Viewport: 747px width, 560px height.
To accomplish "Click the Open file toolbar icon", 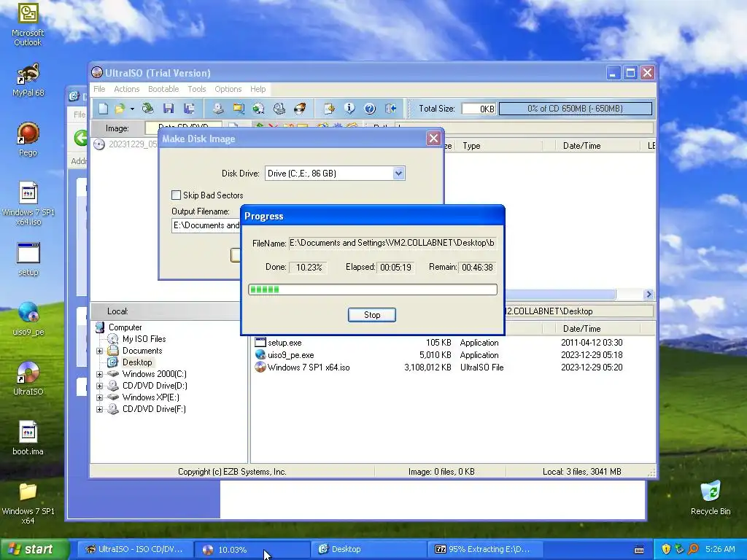I will pyautogui.click(x=120, y=109).
